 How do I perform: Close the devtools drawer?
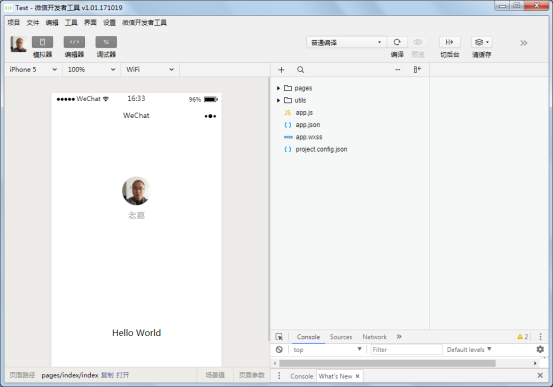click(540, 376)
